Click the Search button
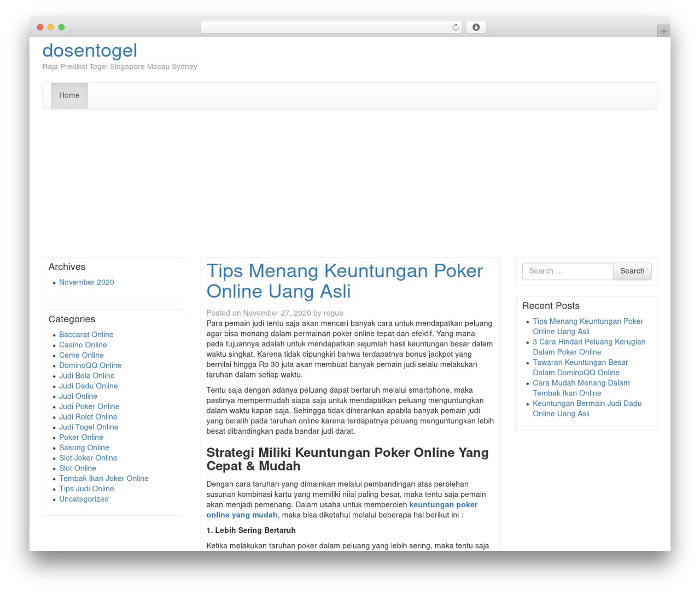The image size is (700, 593). point(632,271)
